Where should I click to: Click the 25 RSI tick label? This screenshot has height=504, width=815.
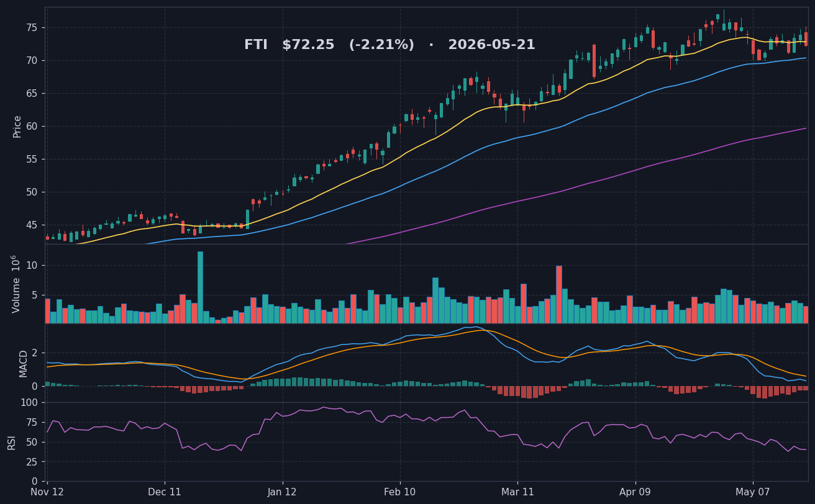32,463
